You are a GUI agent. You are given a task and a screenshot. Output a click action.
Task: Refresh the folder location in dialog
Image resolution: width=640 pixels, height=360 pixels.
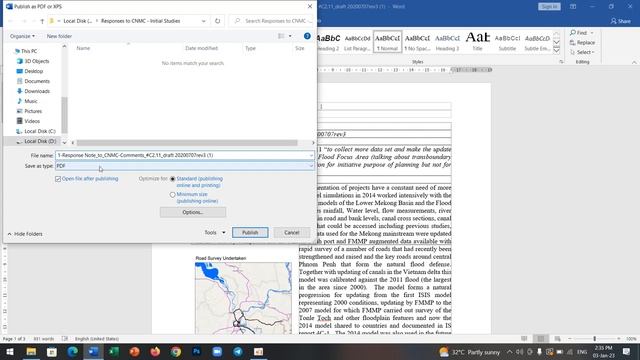[218, 21]
